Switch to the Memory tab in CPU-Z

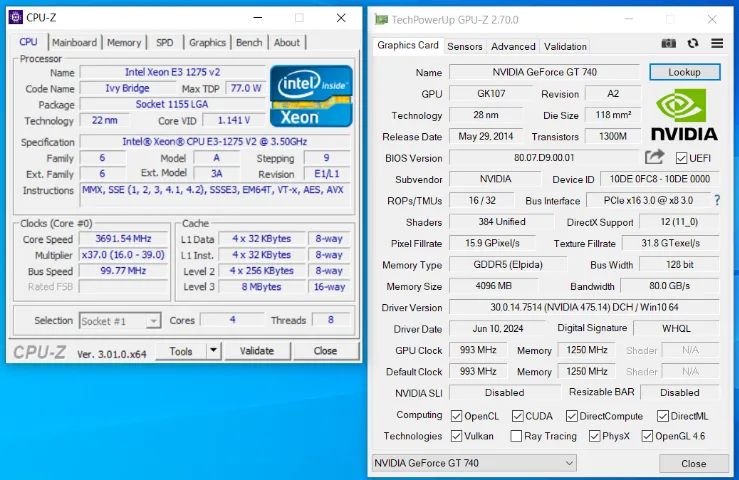point(124,42)
